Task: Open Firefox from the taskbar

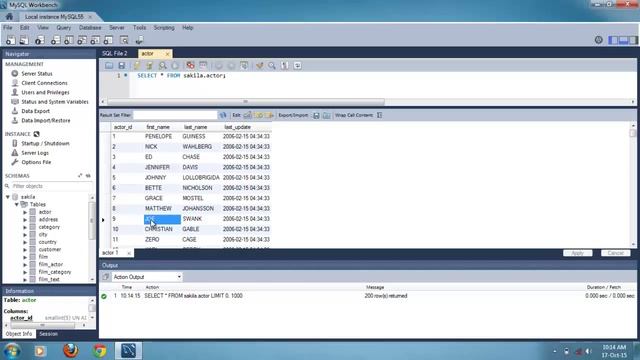Action: [x=71, y=351]
